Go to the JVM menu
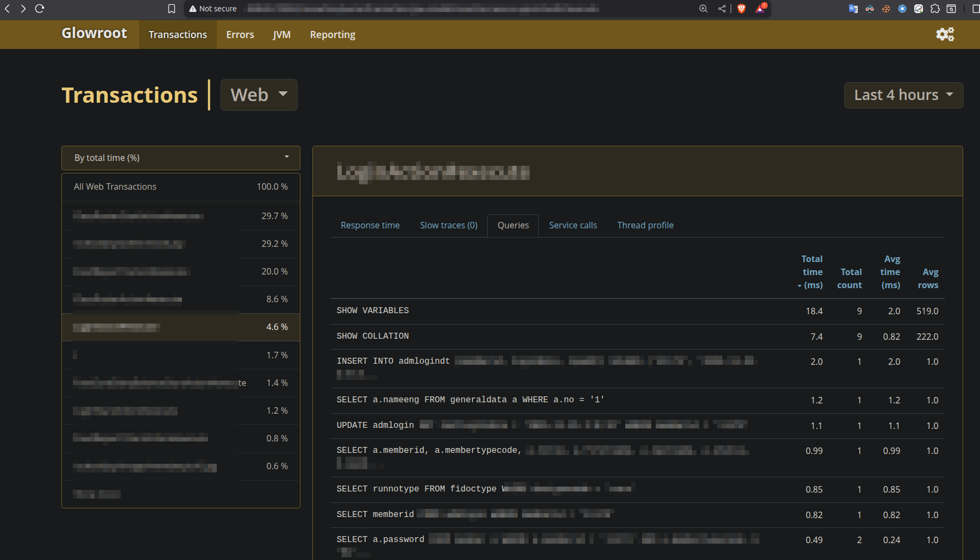Image resolution: width=980 pixels, height=560 pixels. point(281,35)
